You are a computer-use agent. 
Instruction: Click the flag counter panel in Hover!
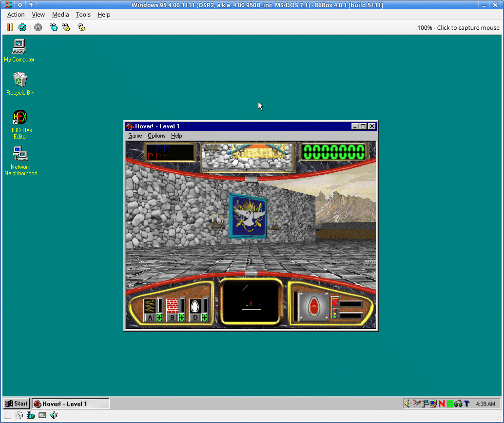[171, 152]
